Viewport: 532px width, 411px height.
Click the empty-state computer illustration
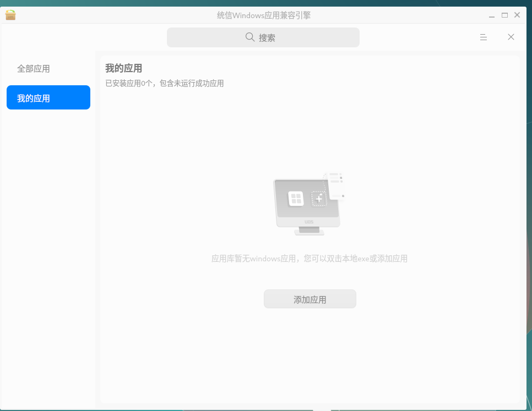309,203
